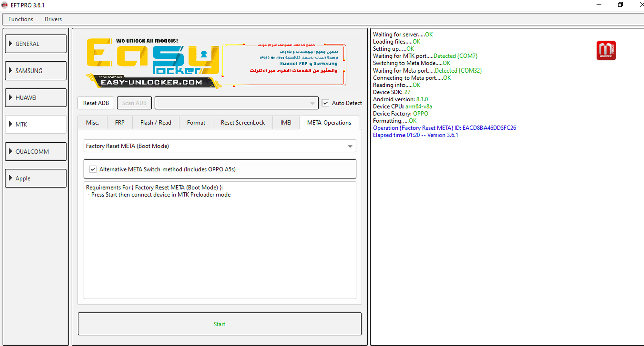Screen dimensions: 644x346
Task: Switch to the Misc. tab
Action: (93, 122)
